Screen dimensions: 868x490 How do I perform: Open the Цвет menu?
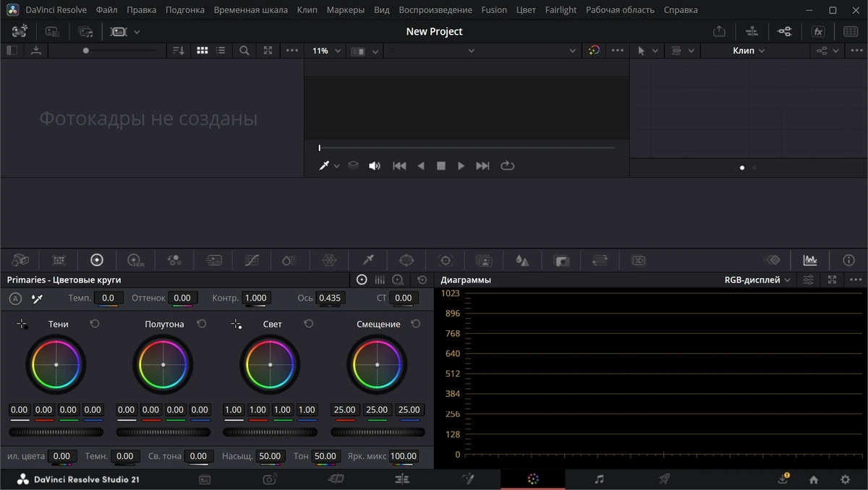(x=526, y=10)
